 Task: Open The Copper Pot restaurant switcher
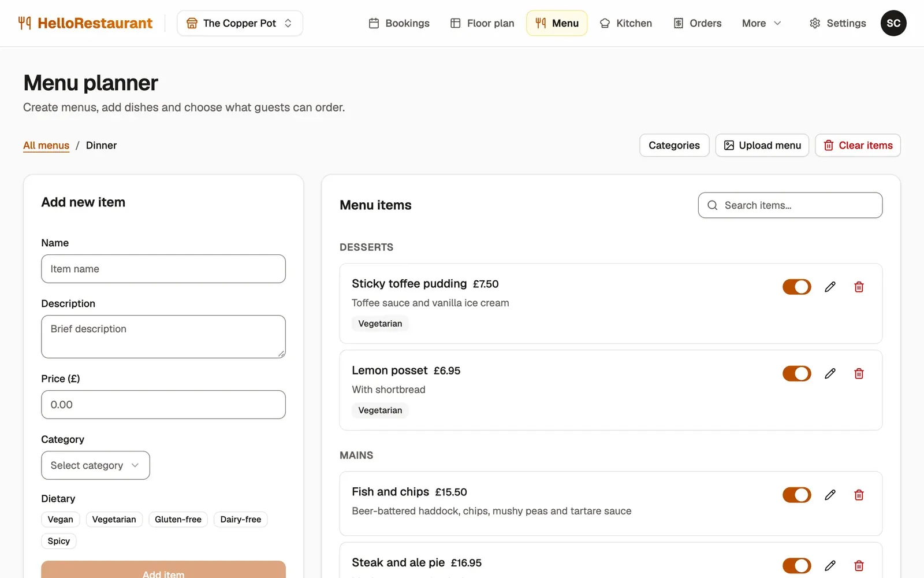[240, 23]
